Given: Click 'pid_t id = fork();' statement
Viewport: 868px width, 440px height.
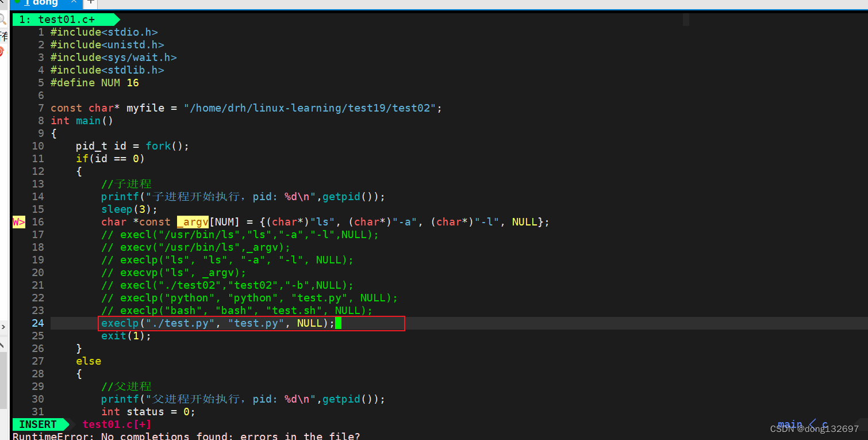Looking at the screenshot, I should tap(133, 146).
